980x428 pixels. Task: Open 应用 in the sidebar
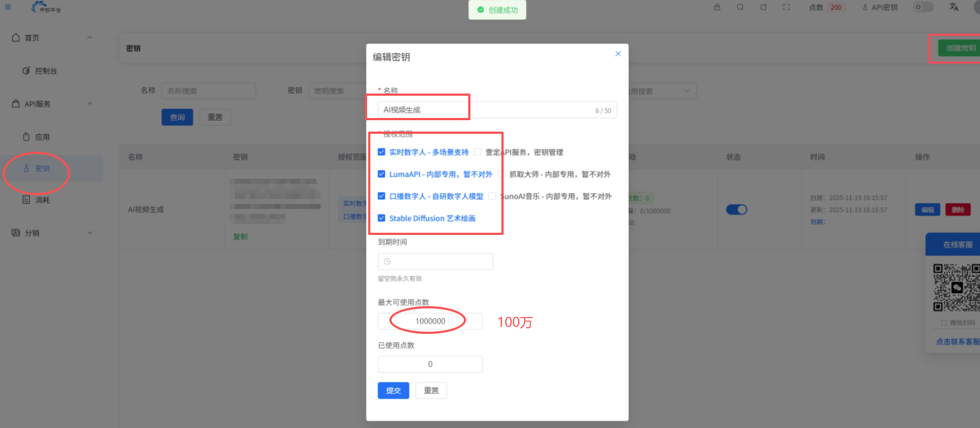point(42,137)
